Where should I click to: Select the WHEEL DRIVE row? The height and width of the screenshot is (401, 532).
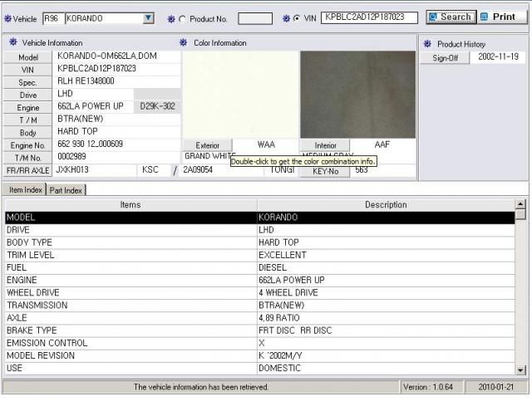point(260,293)
